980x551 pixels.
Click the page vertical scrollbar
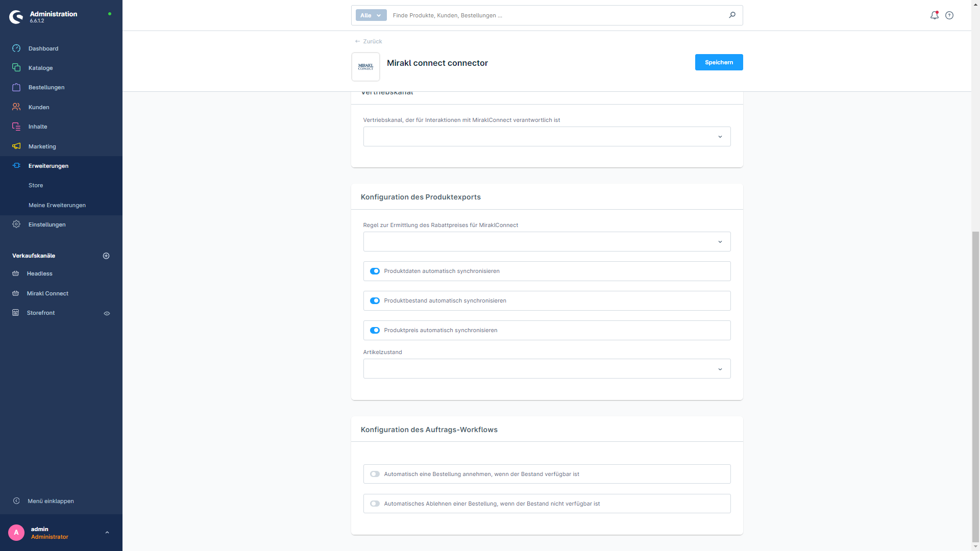975,386
